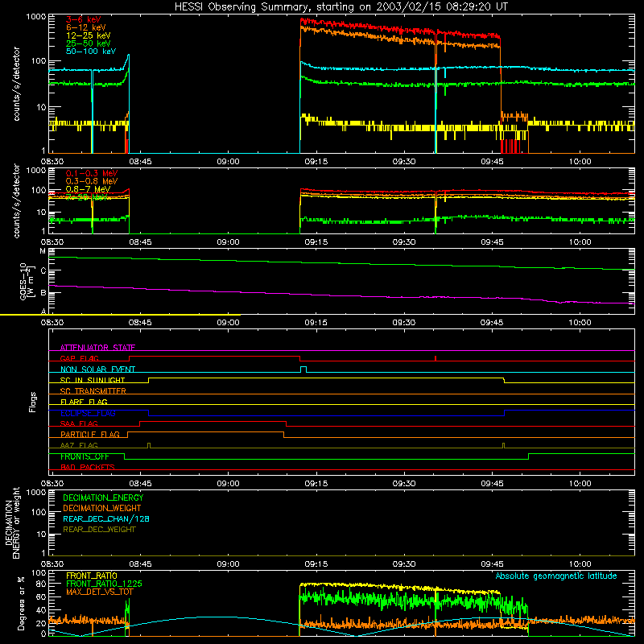
Task: Click the 0.8-7 MeV legend label
Action: (88, 189)
